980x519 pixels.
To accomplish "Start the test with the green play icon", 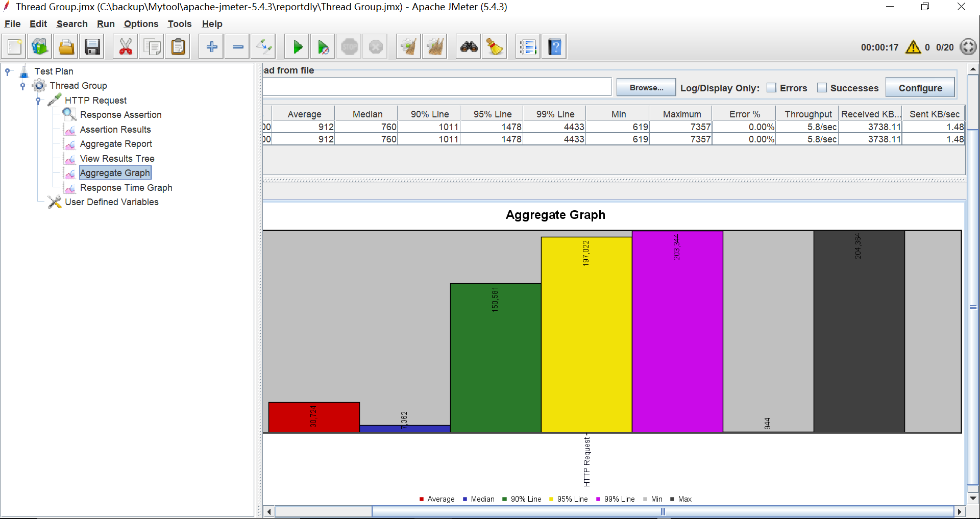I will pyautogui.click(x=298, y=47).
